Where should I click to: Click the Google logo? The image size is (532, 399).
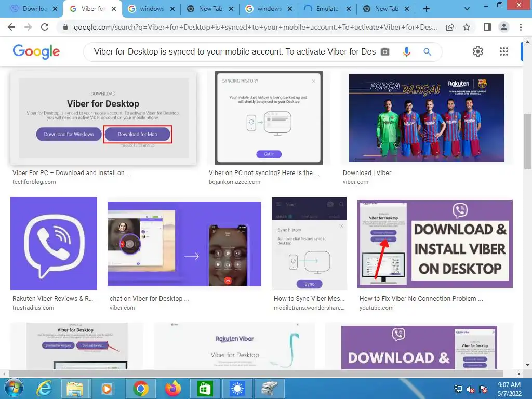tap(36, 51)
